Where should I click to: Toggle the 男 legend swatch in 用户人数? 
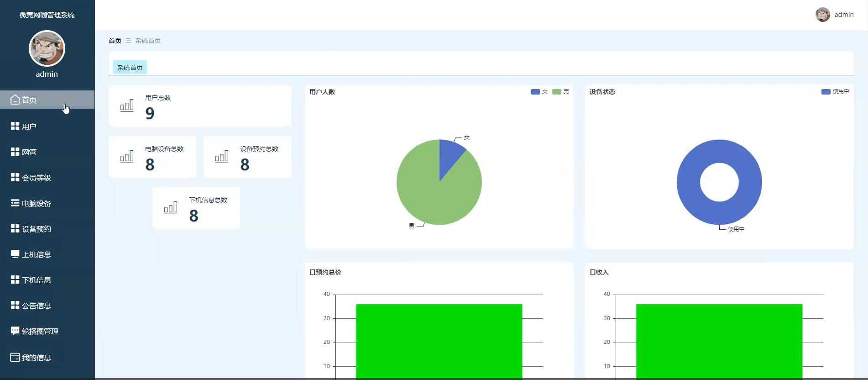click(557, 92)
